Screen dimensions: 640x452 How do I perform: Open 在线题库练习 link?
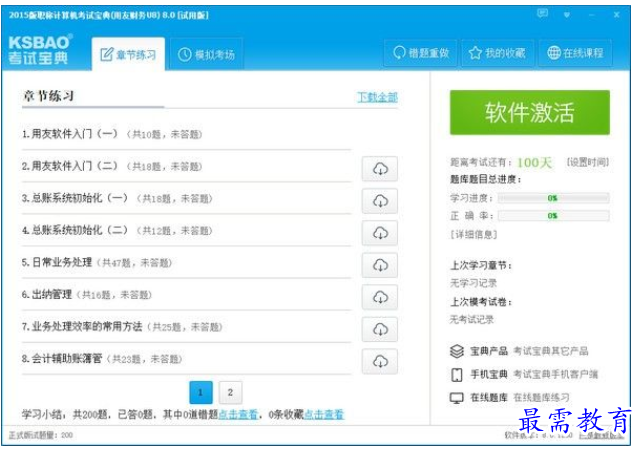tap(541, 397)
